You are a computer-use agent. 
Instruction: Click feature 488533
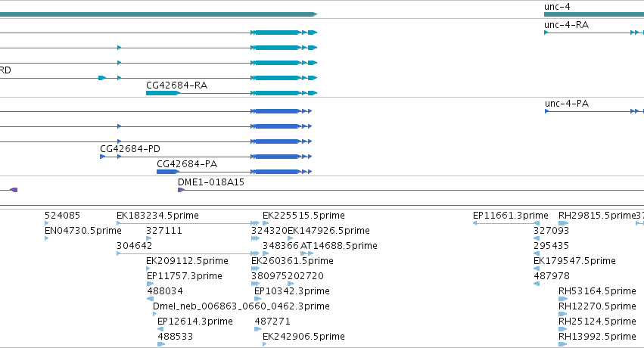176,337
